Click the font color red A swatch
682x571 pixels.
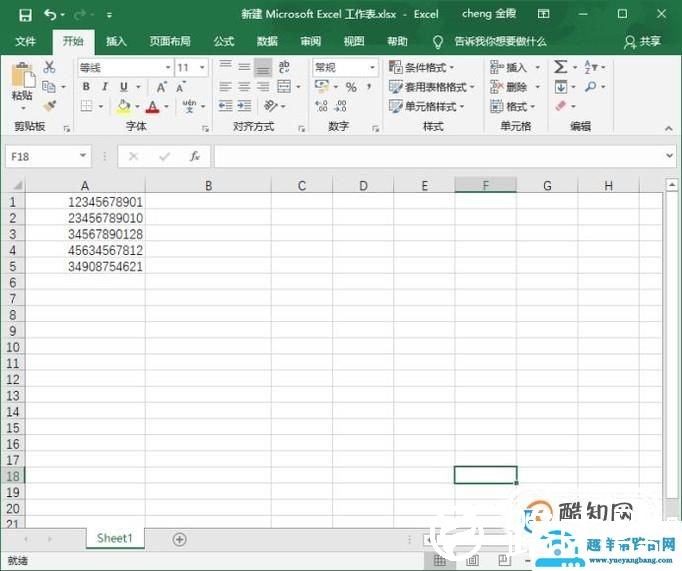(x=152, y=106)
